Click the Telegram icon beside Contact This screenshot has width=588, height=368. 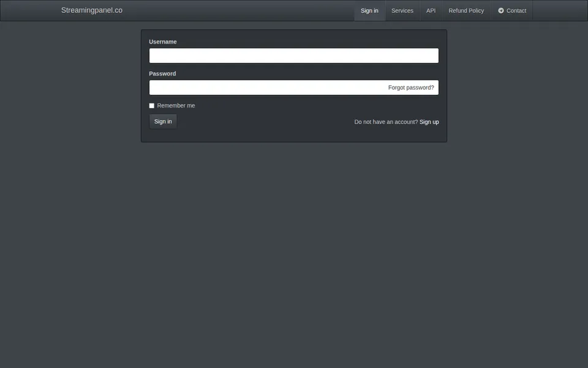(x=500, y=10)
